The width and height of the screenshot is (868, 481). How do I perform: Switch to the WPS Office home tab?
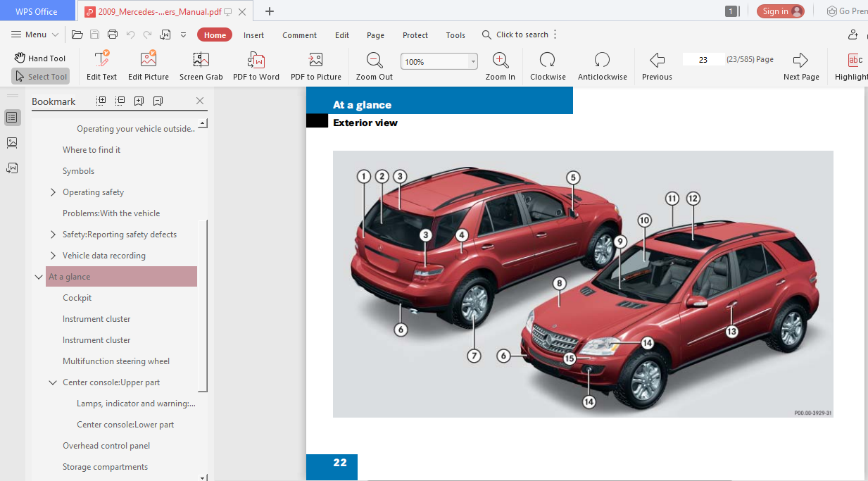coord(37,11)
